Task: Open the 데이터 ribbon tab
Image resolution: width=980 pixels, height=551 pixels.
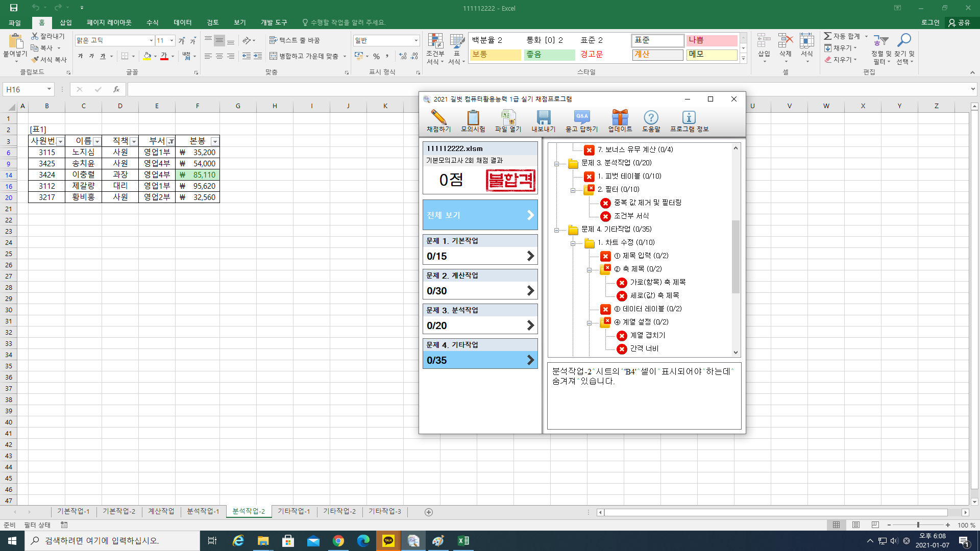Action: click(x=182, y=22)
